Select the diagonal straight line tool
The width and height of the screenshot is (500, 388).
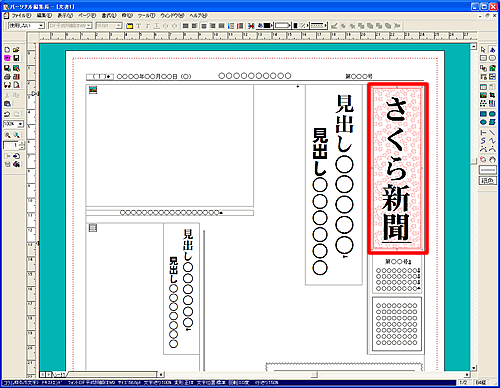click(x=492, y=133)
